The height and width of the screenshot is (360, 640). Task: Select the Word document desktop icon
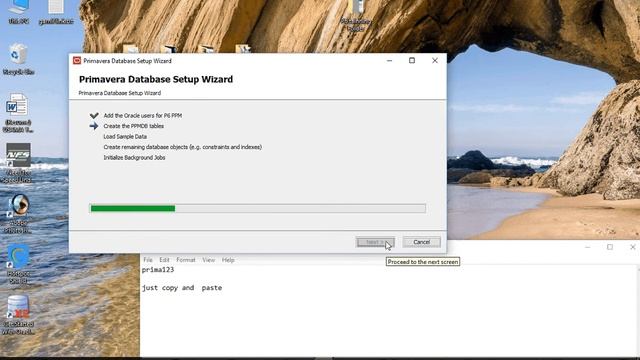pos(18,112)
